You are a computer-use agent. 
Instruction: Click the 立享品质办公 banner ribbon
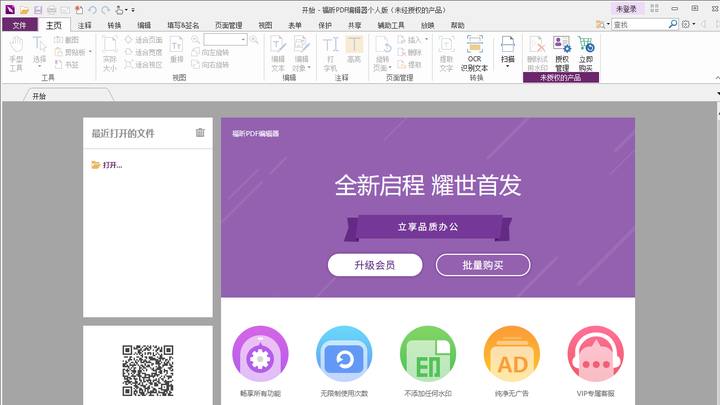tap(428, 227)
